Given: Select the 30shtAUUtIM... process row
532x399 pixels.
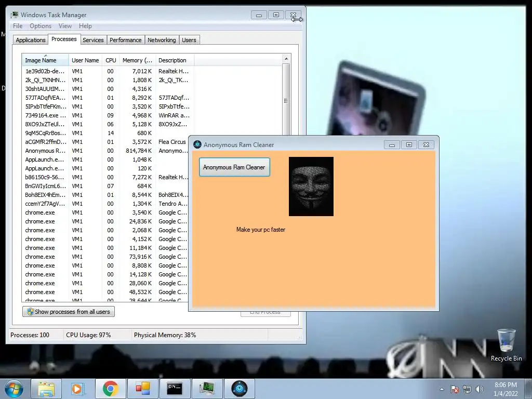Looking at the screenshot, I should tap(107, 89).
